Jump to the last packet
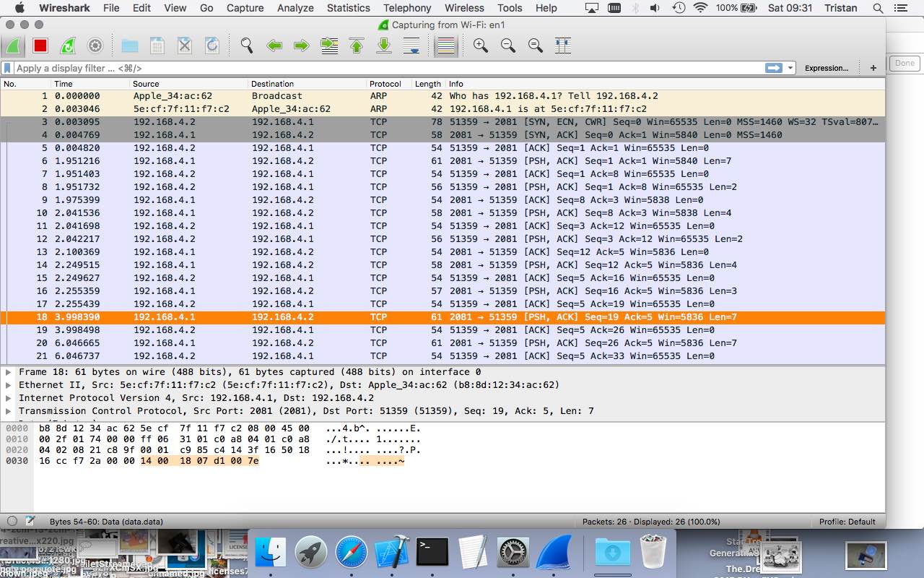Image resolution: width=924 pixels, height=578 pixels. [x=384, y=46]
